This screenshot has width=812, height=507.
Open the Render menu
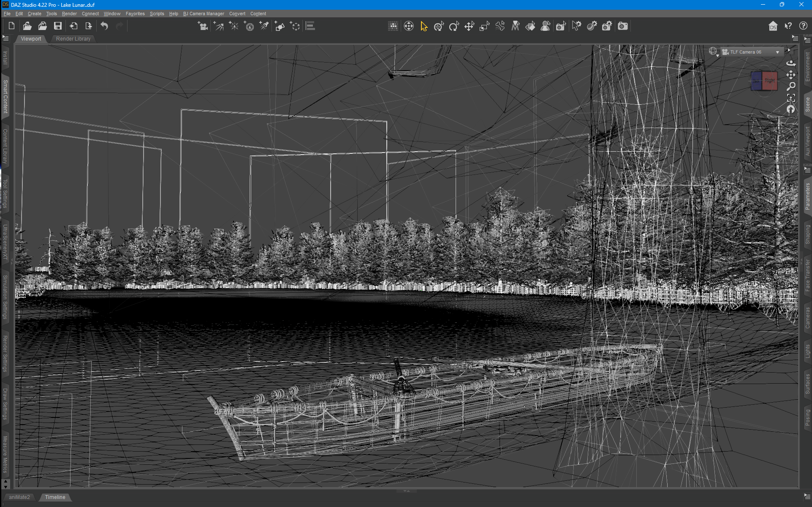click(x=69, y=14)
